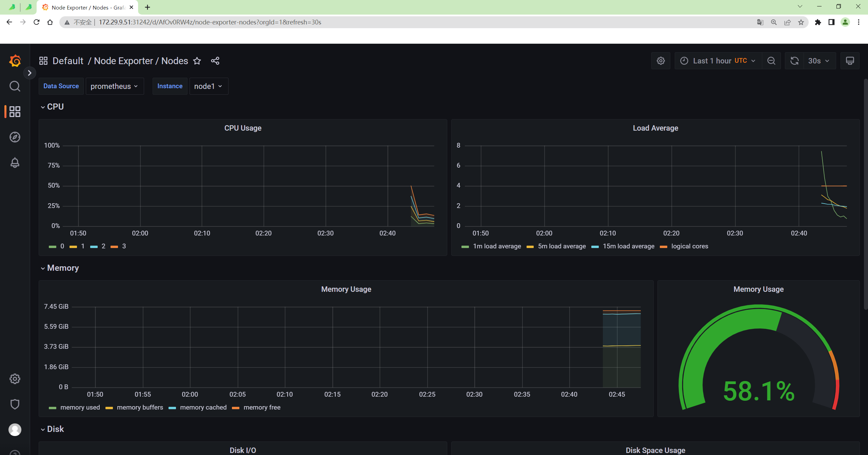The image size is (868, 455).
Task: Translate this page icon in address bar
Action: [x=760, y=22]
